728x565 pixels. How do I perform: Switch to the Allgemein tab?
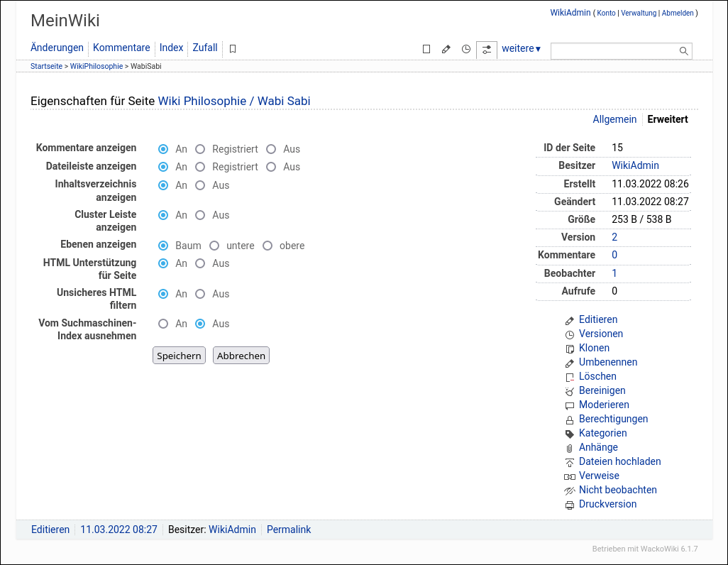tap(614, 119)
